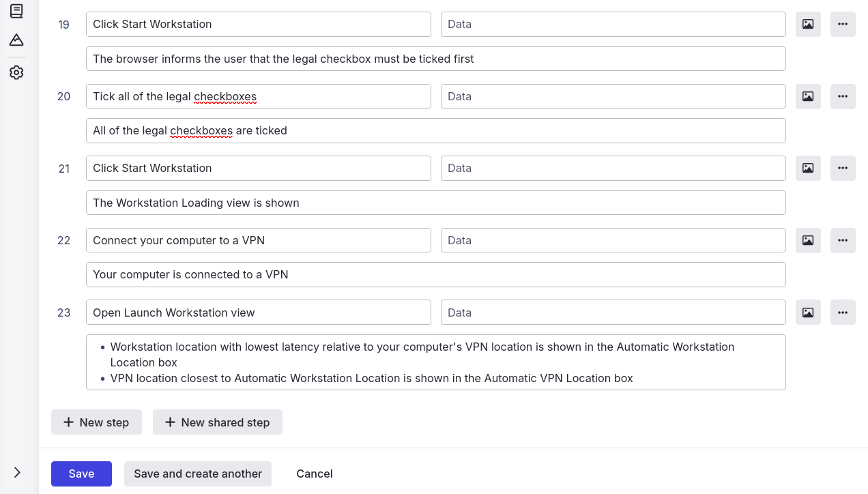Attach an image to step 23

click(x=808, y=312)
